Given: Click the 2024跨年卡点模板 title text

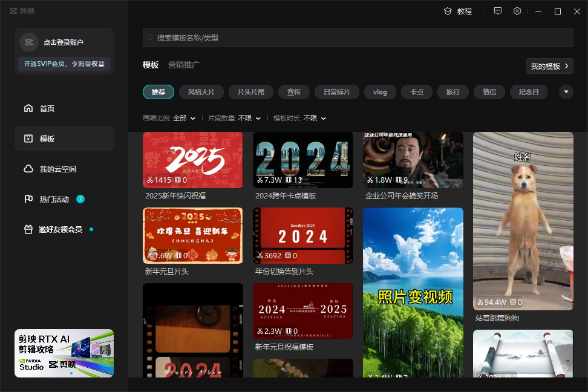Looking at the screenshot, I should tap(286, 196).
